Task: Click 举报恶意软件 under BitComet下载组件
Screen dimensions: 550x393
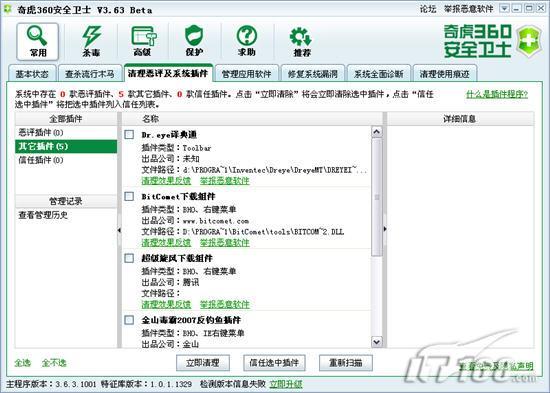Action: point(224,242)
